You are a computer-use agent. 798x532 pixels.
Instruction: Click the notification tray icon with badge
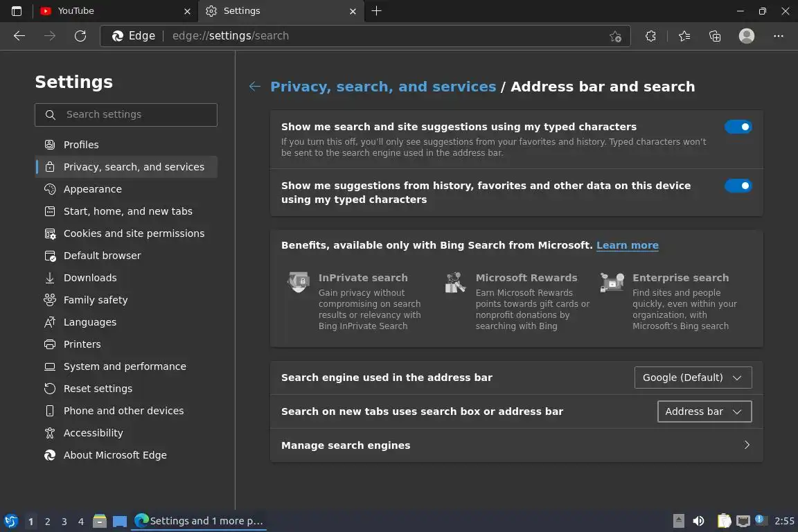759,520
